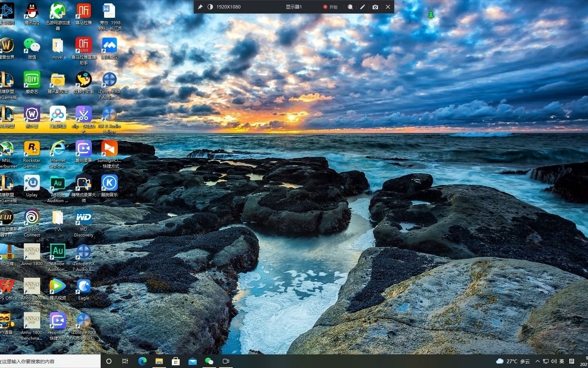
Task: Open File Explorer from the taskbar
Action: point(159,361)
